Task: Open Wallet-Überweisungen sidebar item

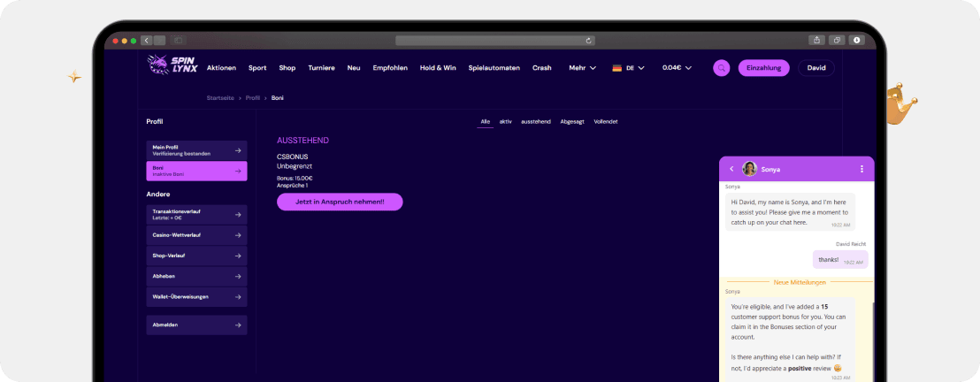Action: pyautogui.click(x=196, y=296)
